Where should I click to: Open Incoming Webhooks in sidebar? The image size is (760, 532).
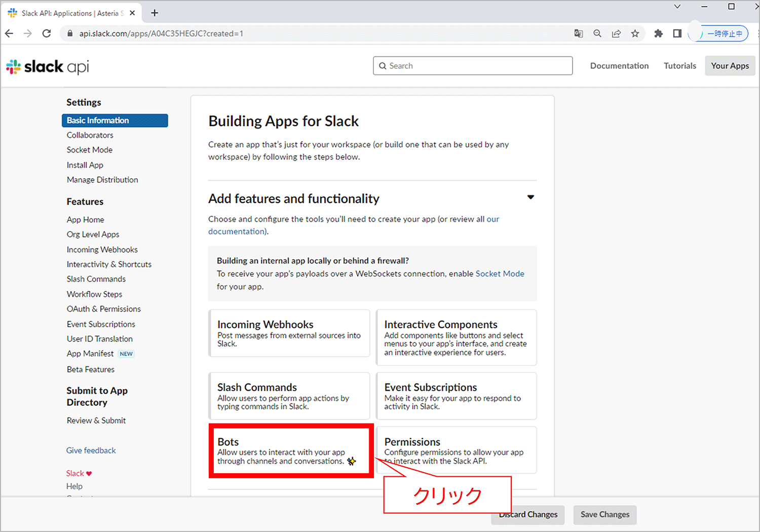pyautogui.click(x=102, y=250)
